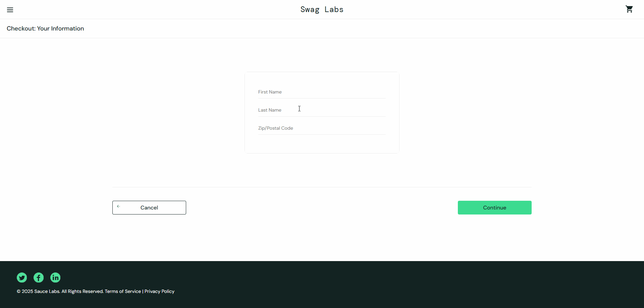
Task: Click the All Rights Reserved footer text
Action: (x=83, y=292)
